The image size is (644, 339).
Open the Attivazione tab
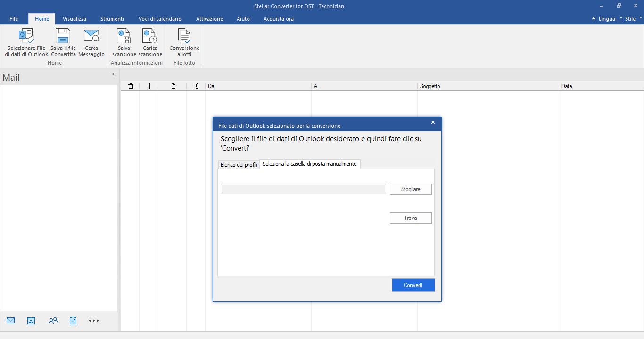(210, 19)
